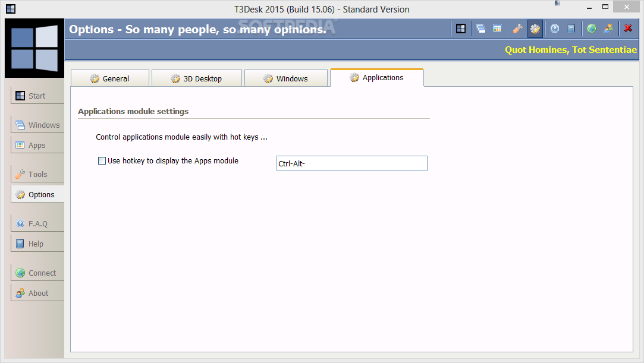Open About people icon in toolbar
644x363 pixels.
608,29
